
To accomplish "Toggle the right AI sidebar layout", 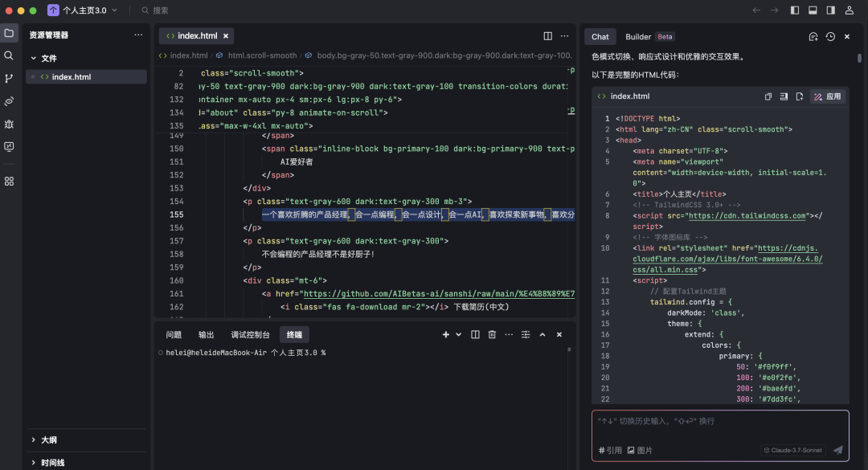I will (831, 10).
